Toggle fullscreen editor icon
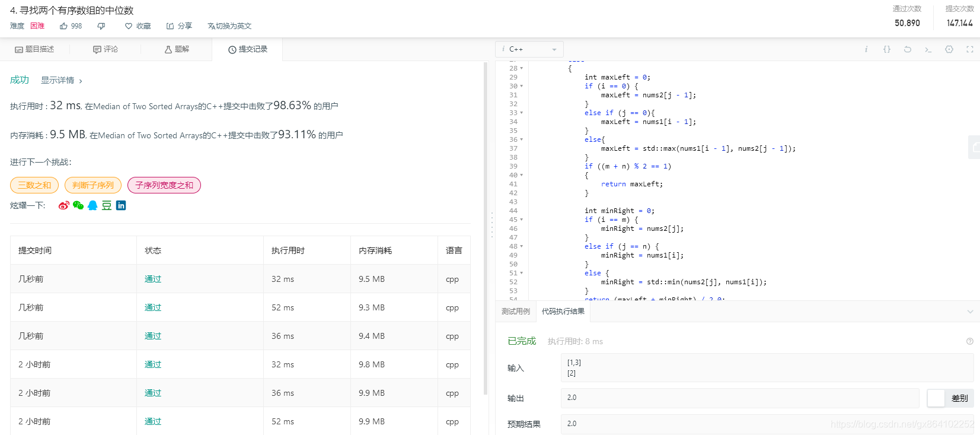980x435 pixels. (970, 49)
